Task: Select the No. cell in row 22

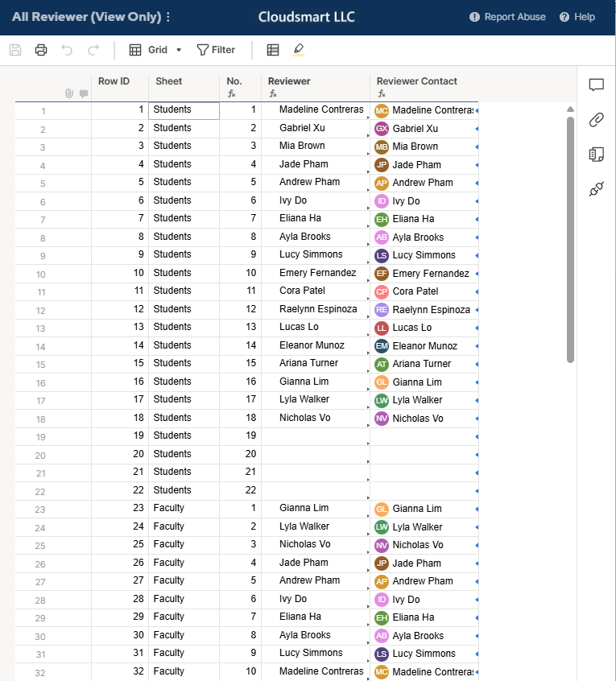Action: pyautogui.click(x=240, y=491)
